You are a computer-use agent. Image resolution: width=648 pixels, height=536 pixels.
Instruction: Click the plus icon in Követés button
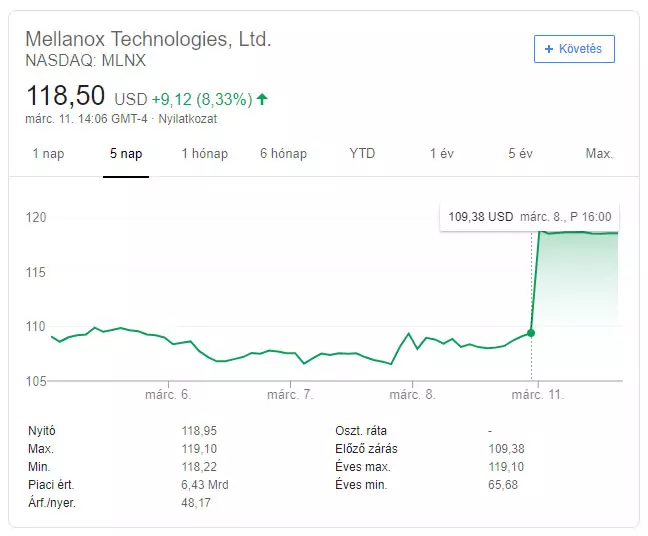(x=549, y=49)
